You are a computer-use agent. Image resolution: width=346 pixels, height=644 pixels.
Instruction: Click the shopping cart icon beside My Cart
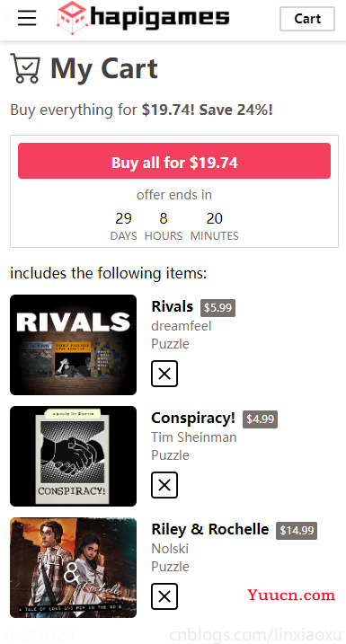(25, 68)
